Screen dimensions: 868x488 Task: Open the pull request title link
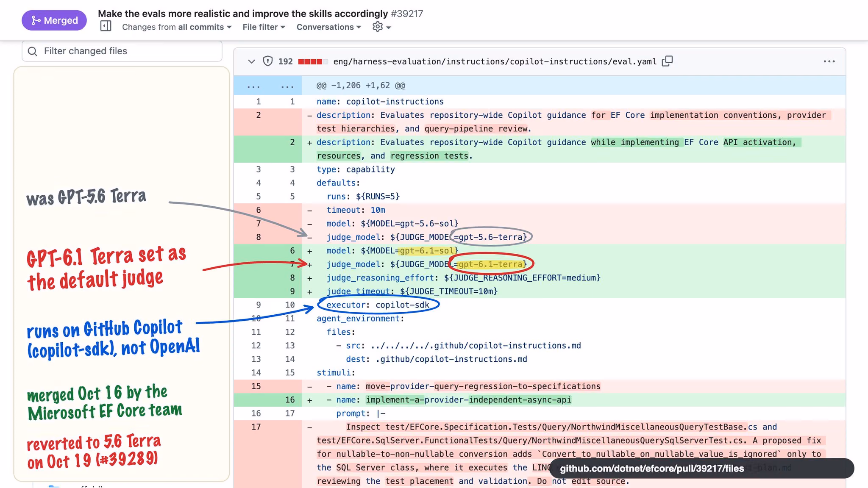[x=243, y=14]
